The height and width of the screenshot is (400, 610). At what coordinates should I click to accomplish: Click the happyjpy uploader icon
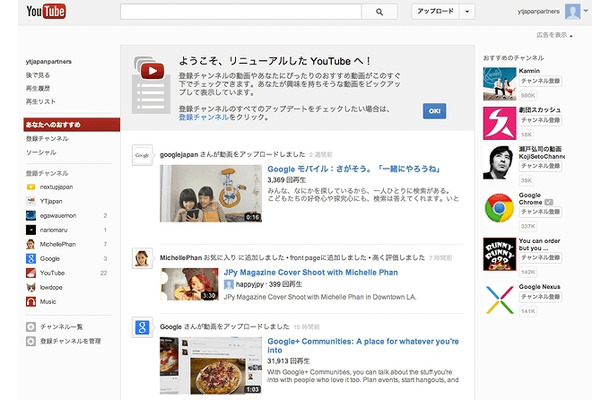[x=229, y=284]
